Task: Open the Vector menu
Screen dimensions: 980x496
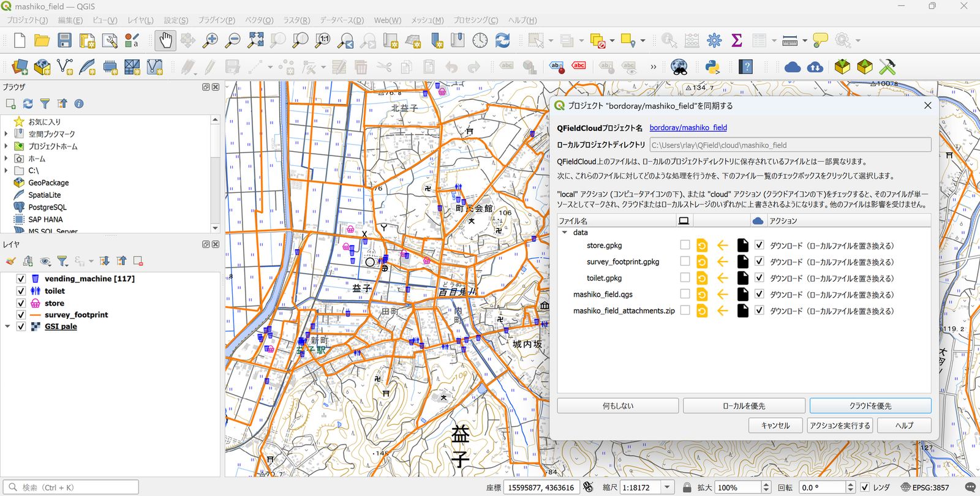Action: coord(259,20)
